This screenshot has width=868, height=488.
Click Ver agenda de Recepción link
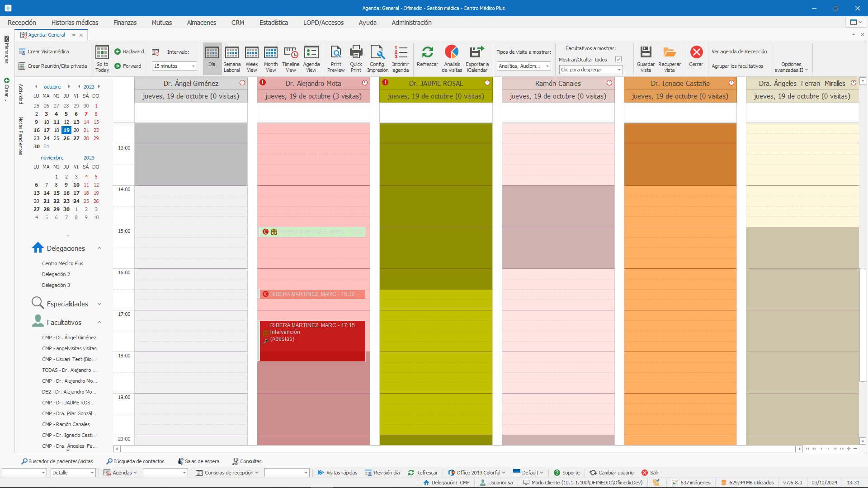739,52
